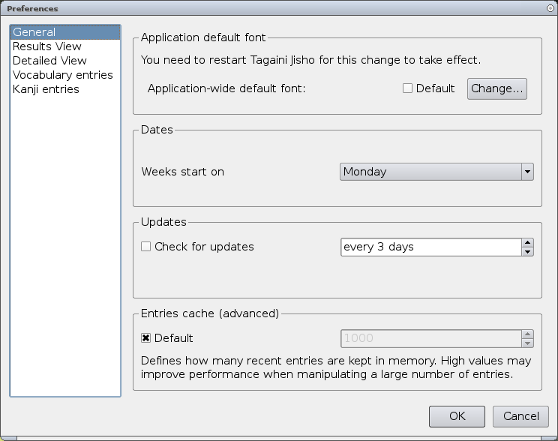Screen dimensions: 558x441
Task: Decrease entries cache size down arrow
Action: (x=527, y=343)
